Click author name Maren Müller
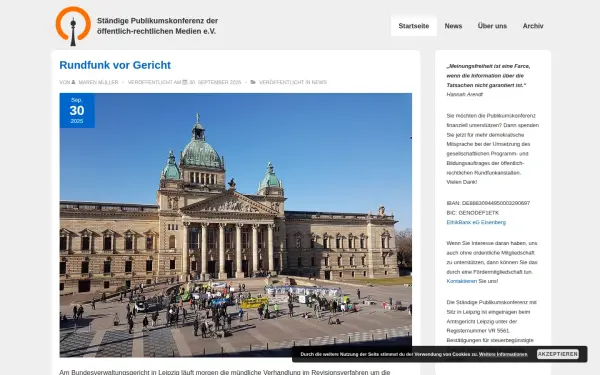This screenshot has width=600, height=375. (x=98, y=82)
